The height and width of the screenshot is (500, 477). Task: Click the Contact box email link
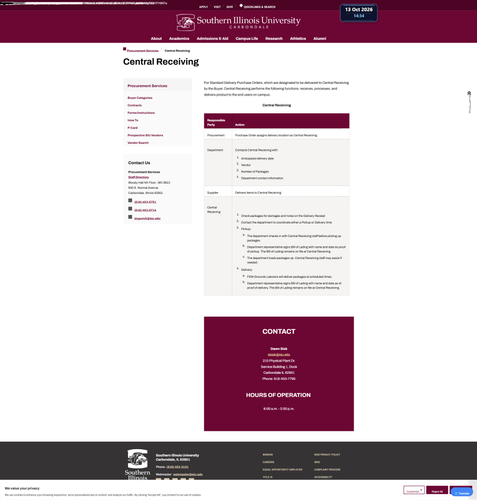pyautogui.click(x=279, y=355)
